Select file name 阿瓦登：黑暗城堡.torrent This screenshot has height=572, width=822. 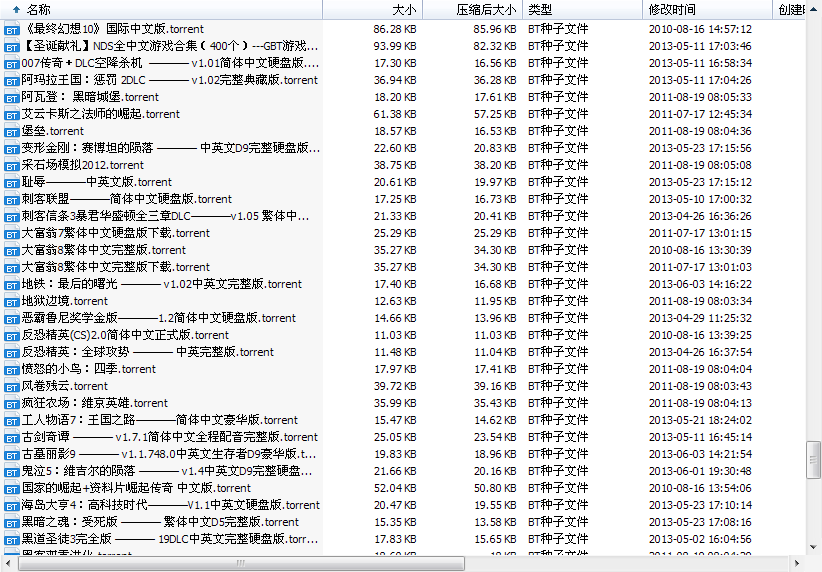[90, 97]
